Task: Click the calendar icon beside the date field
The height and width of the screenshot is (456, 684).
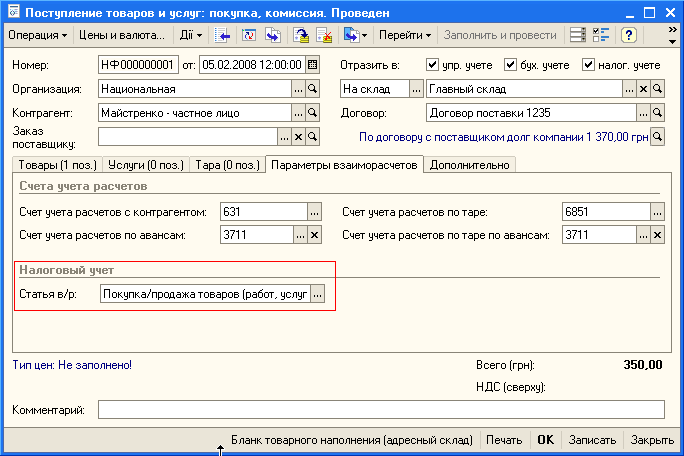Action: [313, 65]
